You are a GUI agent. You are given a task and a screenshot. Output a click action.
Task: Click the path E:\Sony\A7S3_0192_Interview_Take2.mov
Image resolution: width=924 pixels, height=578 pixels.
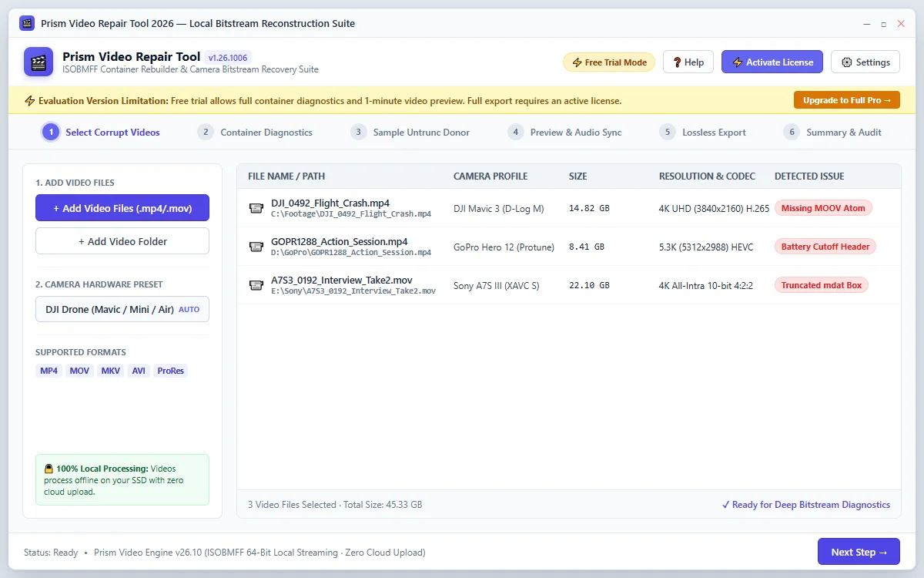pos(353,291)
